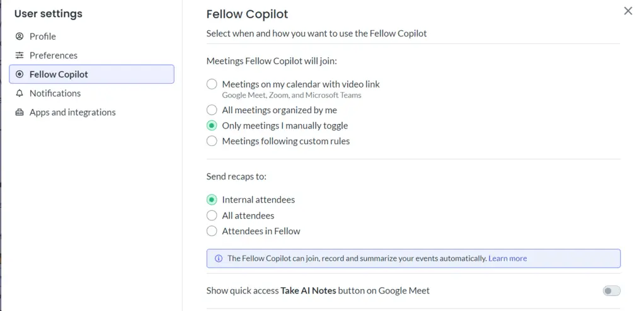
Task: Select Meetings on my calendar with video link
Action: coord(212,84)
